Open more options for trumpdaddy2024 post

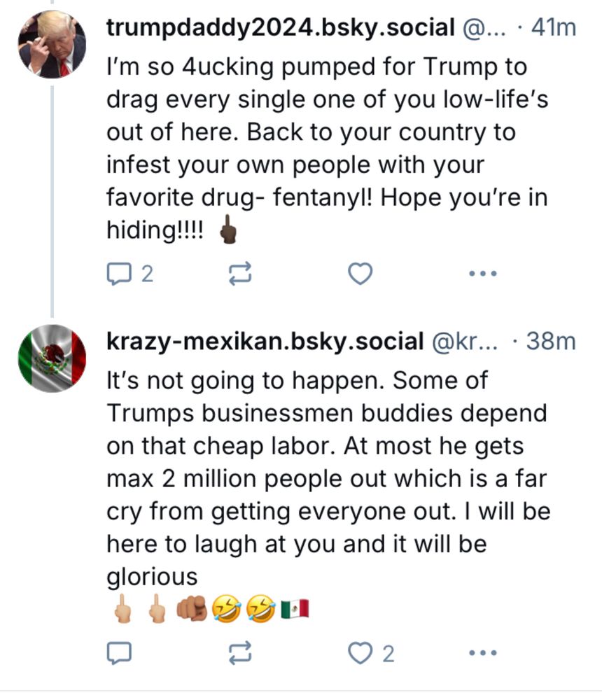tap(482, 274)
